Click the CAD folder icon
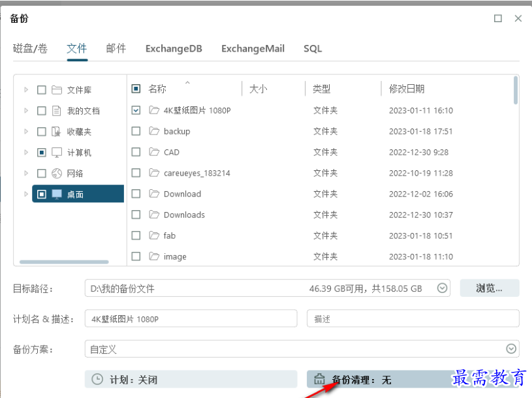532x398 pixels. click(x=154, y=152)
